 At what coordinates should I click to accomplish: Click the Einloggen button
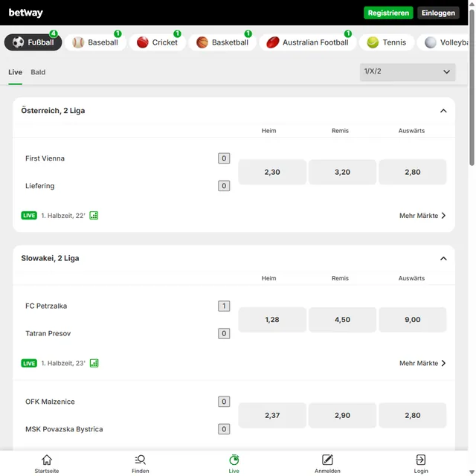[x=438, y=13]
